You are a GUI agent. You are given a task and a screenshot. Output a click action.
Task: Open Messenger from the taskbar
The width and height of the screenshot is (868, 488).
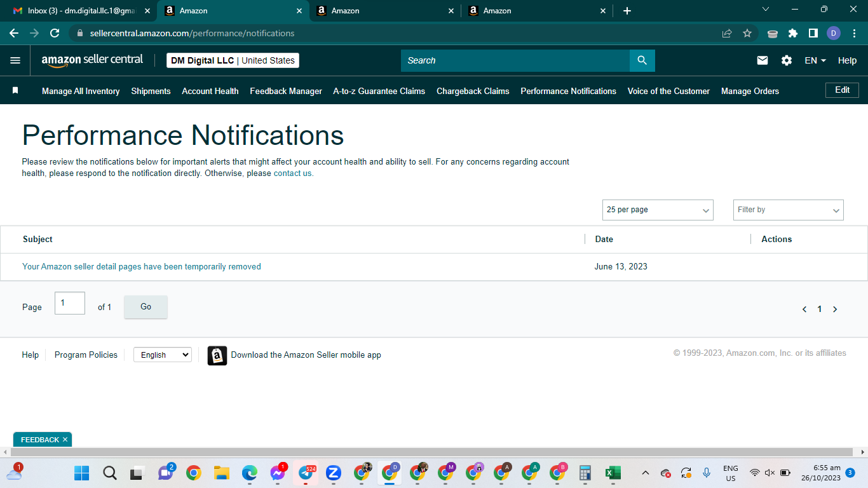pos(278,473)
